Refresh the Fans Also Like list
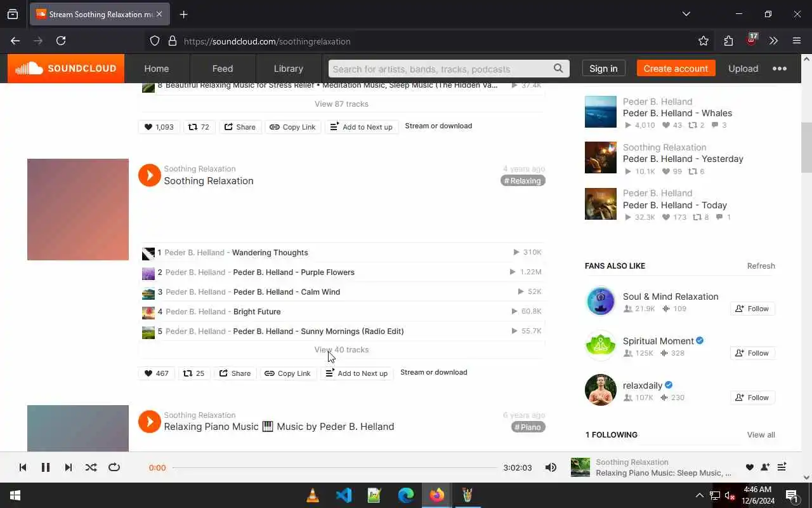812x508 pixels. (761, 266)
